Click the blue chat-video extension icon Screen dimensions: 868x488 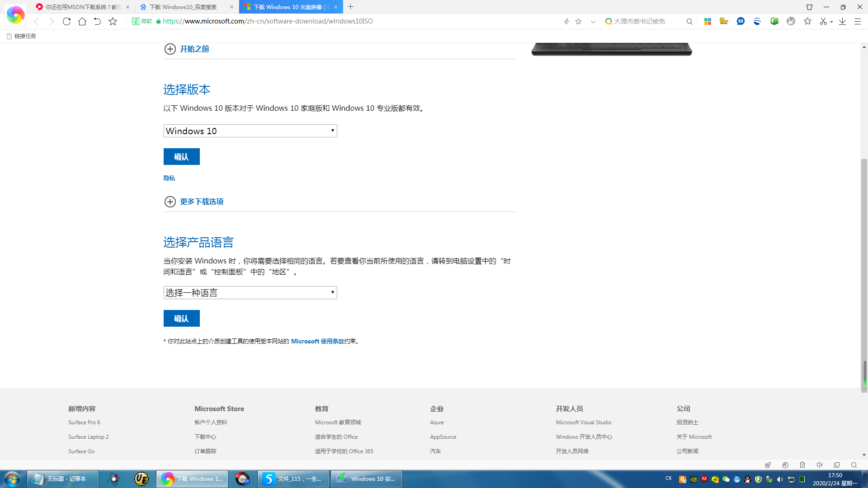coord(741,21)
